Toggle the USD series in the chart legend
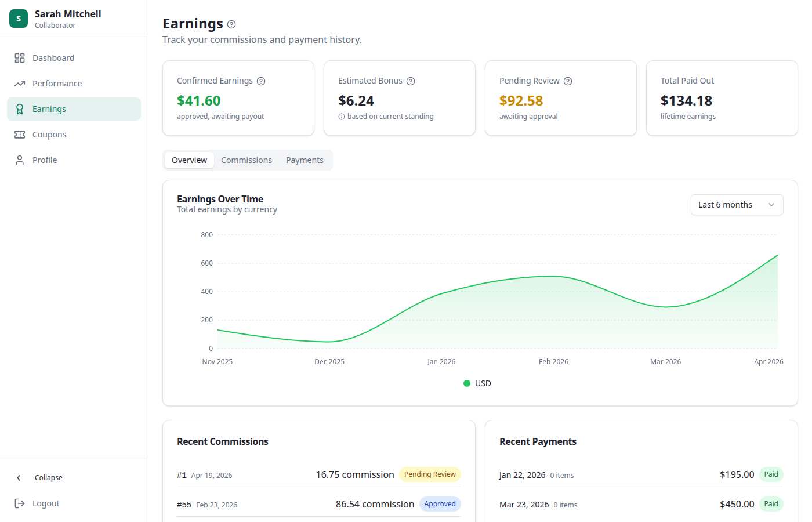812x522 pixels. (x=477, y=383)
